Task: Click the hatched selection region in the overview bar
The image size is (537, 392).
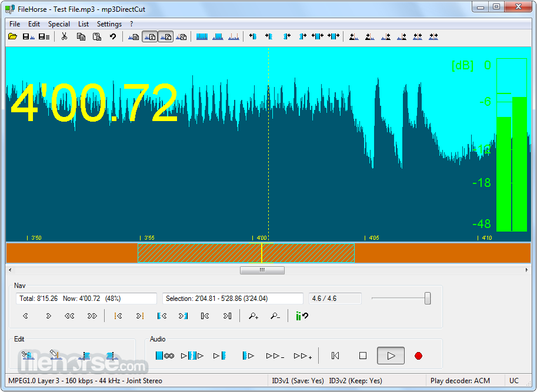Action: (246, 253)
